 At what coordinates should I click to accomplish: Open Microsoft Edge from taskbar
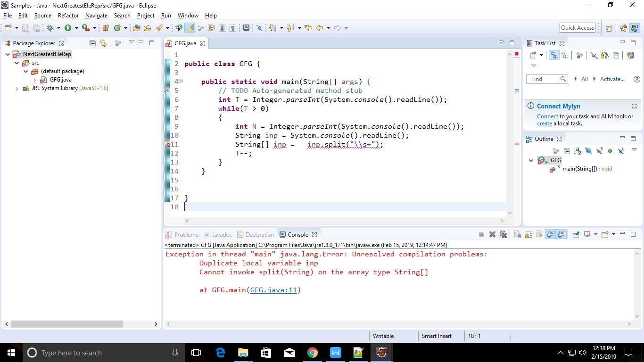pos(220,353)
